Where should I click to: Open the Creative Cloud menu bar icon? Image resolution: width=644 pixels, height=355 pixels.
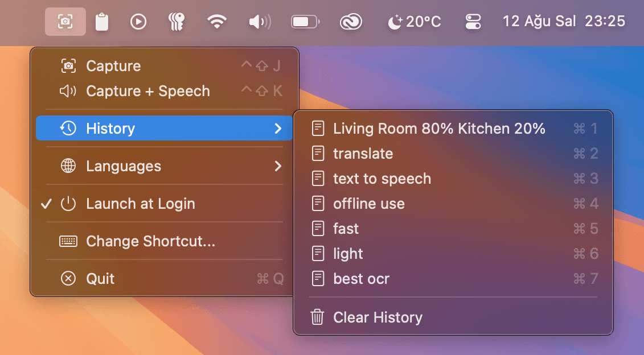coord(351,22)
